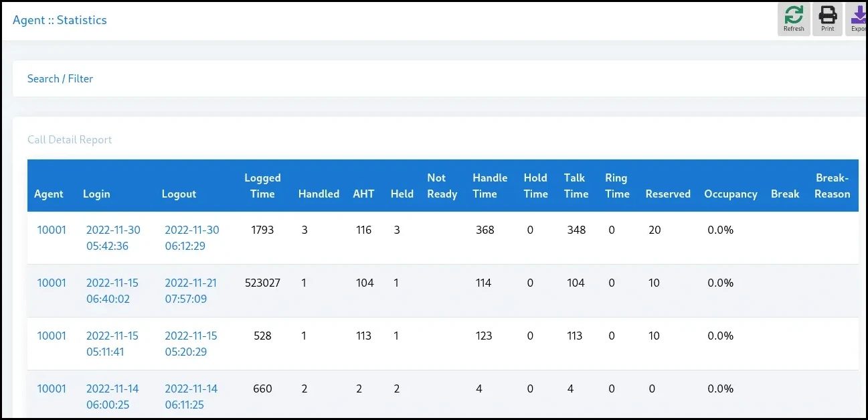Sort by the Handled column header
This screenshot has height=420, width=868.
click(319, 194)
